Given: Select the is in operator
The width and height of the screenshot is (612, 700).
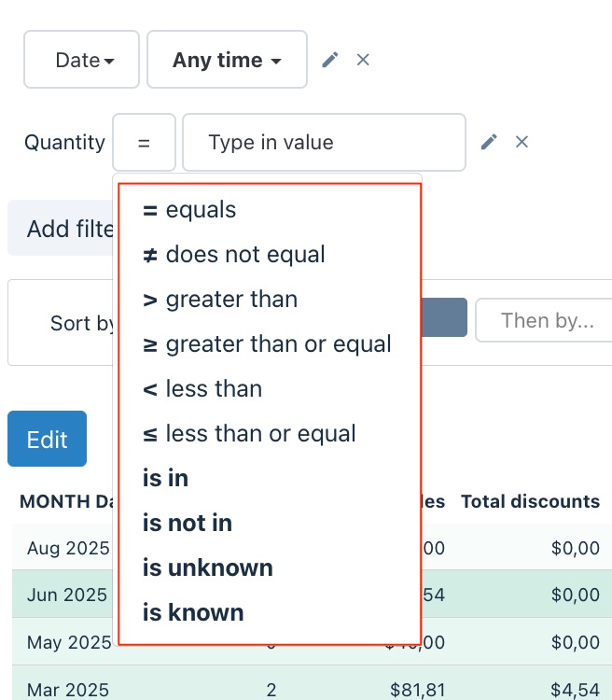Looking at the screenshot, I should 166,479.
